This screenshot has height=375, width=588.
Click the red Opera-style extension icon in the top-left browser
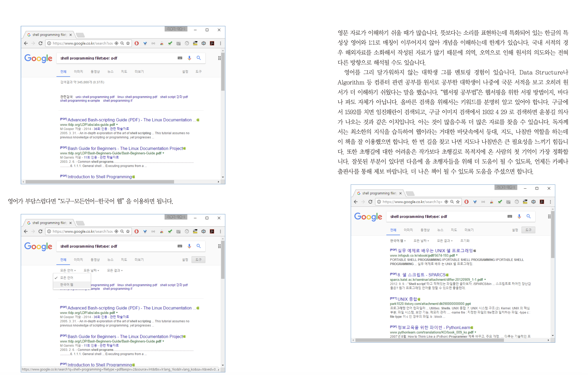pyautogui.click(x=137, y=43)
